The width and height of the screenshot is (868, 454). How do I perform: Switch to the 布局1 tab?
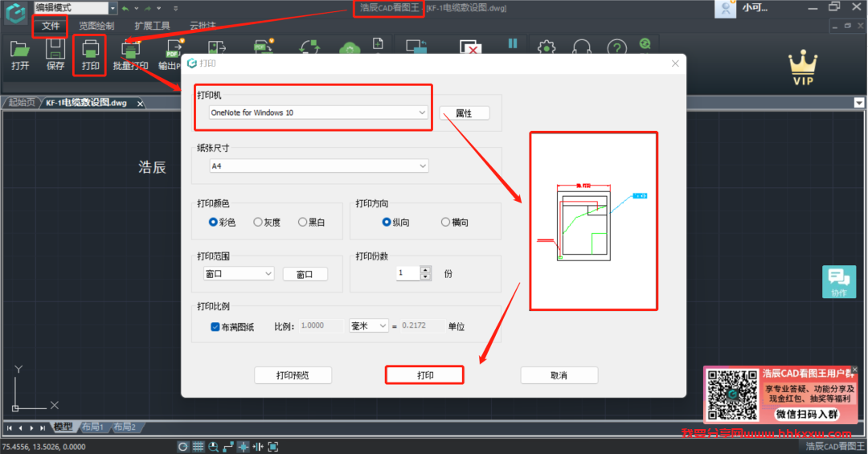click(92, 427)
